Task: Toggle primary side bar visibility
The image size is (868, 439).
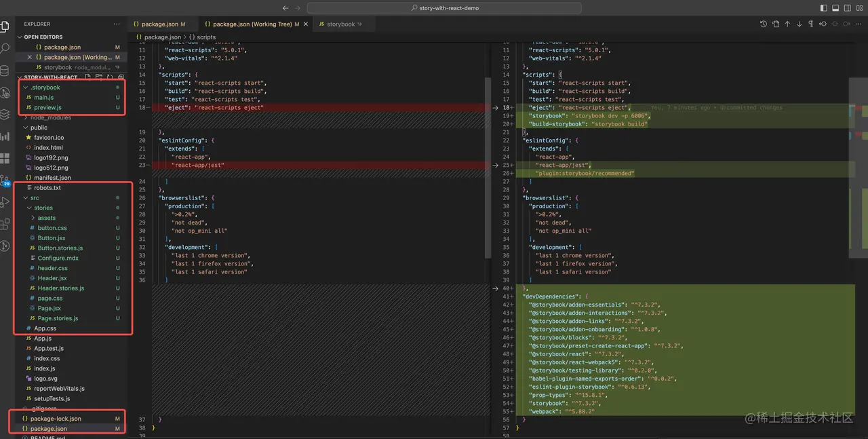Action: point(823,8)
